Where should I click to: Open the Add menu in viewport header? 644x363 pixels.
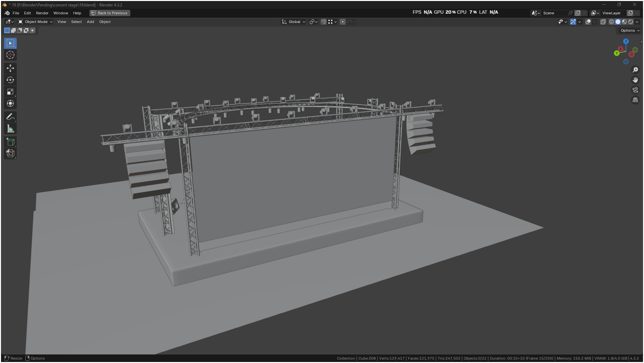coord(90,22)
